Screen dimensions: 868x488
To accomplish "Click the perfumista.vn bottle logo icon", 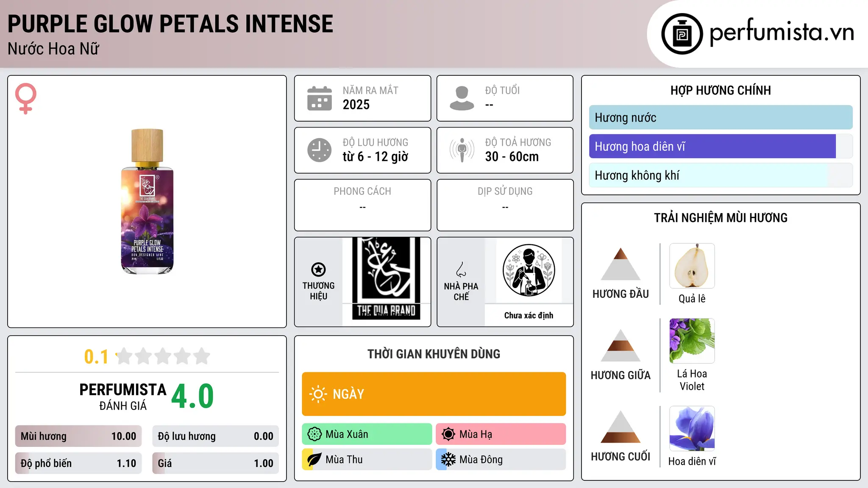I will pyautogui.click(x=682, y=34).
